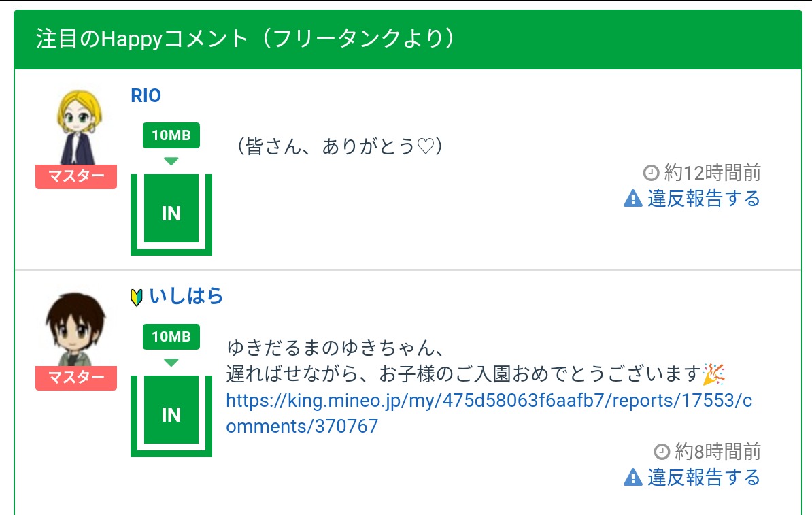The width and height of the screenshot is (812, 515).
Task: Click the green IN tank icon for いしはら
Action: tap(171, 415)
